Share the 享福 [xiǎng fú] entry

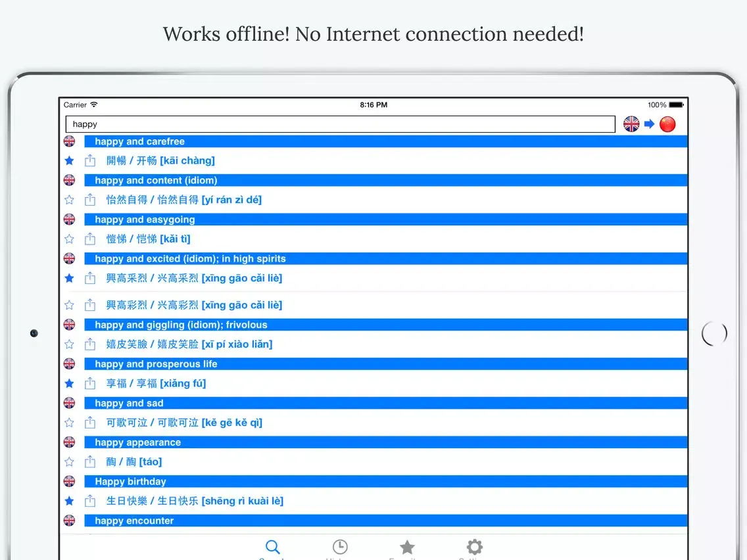point(90,383)
